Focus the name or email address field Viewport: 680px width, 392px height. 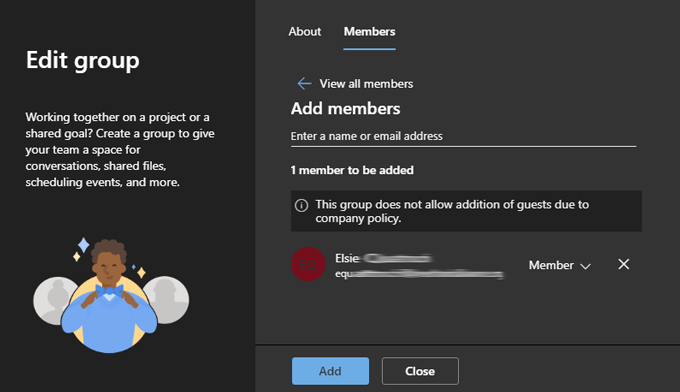pyautogui.click(x=464, y=136)
